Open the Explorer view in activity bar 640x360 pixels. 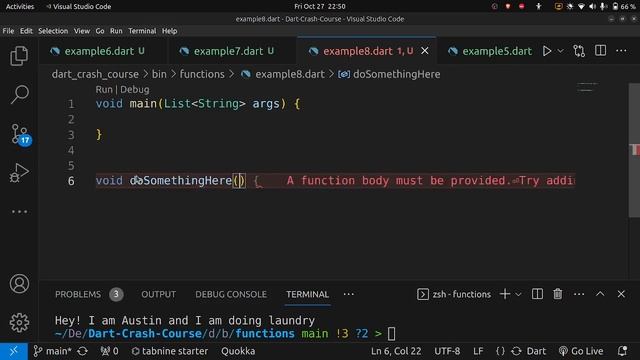point(19,56)
